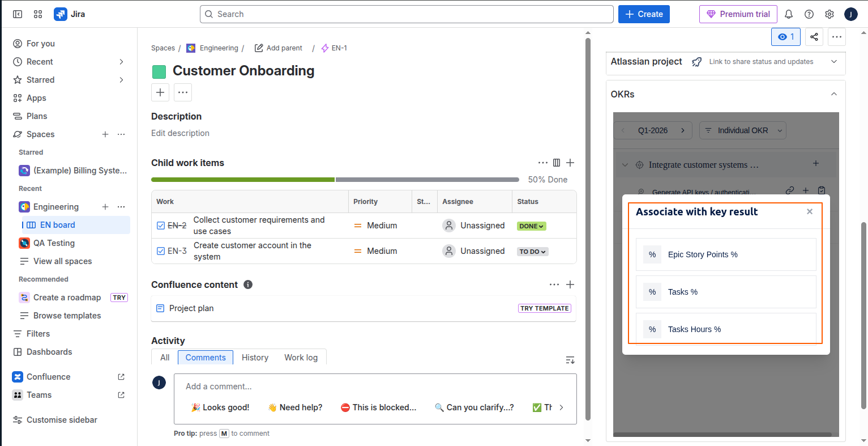Switch to the All activity tab
This screenshot has height=446, width=868.
coord(165,358)
